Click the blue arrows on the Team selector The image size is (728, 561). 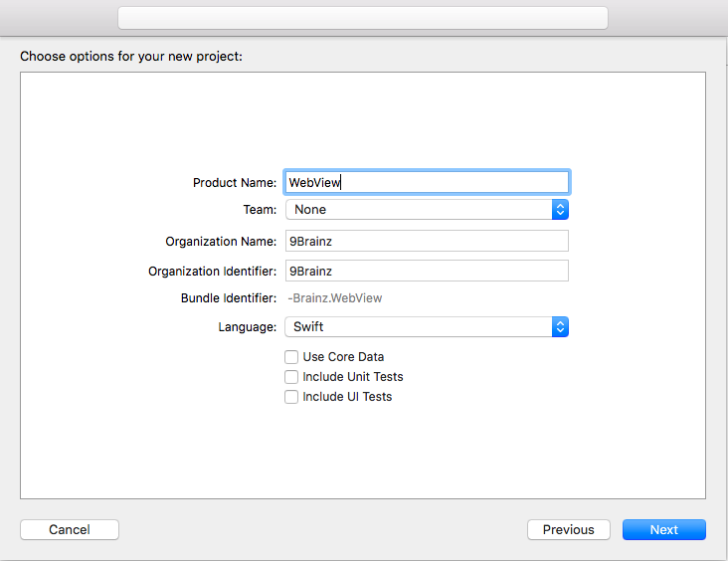pyautogui.click(x=560, y=209)
